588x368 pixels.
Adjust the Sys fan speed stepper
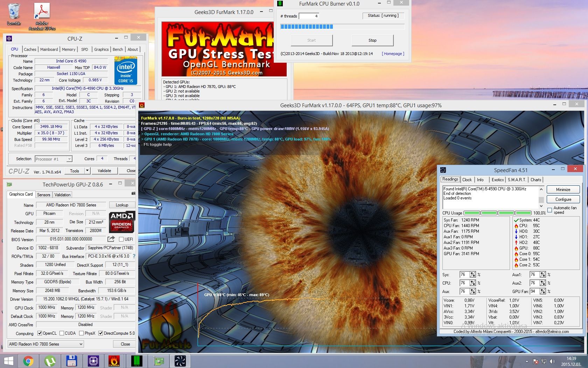point(473,274)
